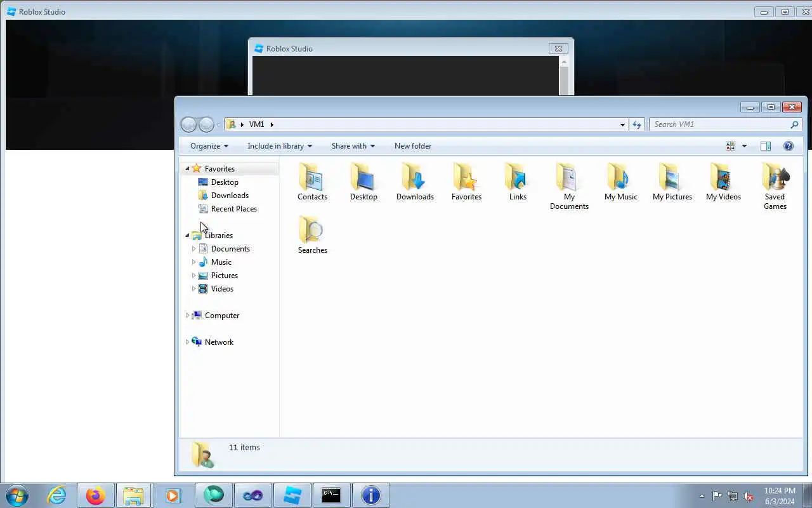Open the Searches folder

312,235
